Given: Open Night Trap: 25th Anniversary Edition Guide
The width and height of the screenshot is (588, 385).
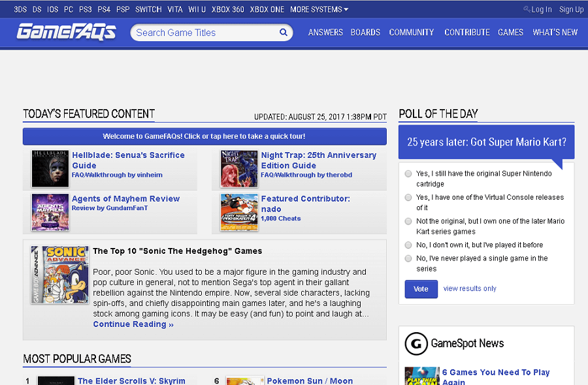Looking at the screenshot, I should (x=319, y=161).
